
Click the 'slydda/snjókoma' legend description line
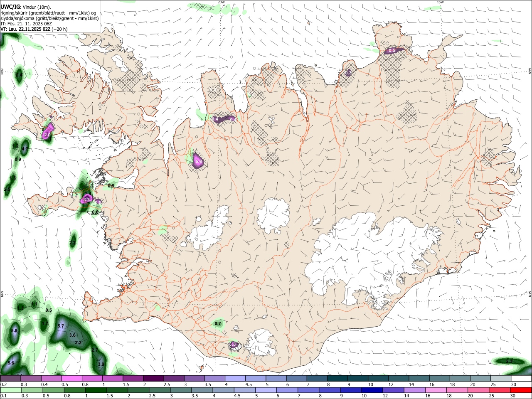pos(49,18)
